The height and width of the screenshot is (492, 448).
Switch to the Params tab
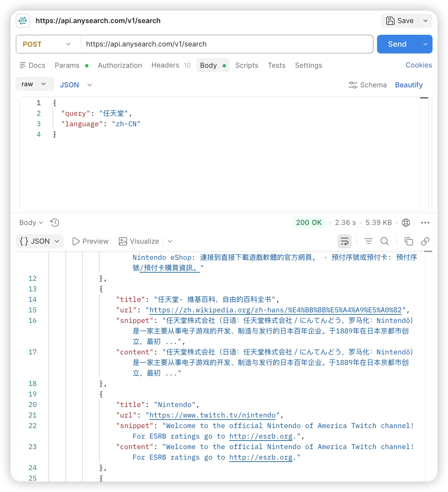tap(72, 65)
